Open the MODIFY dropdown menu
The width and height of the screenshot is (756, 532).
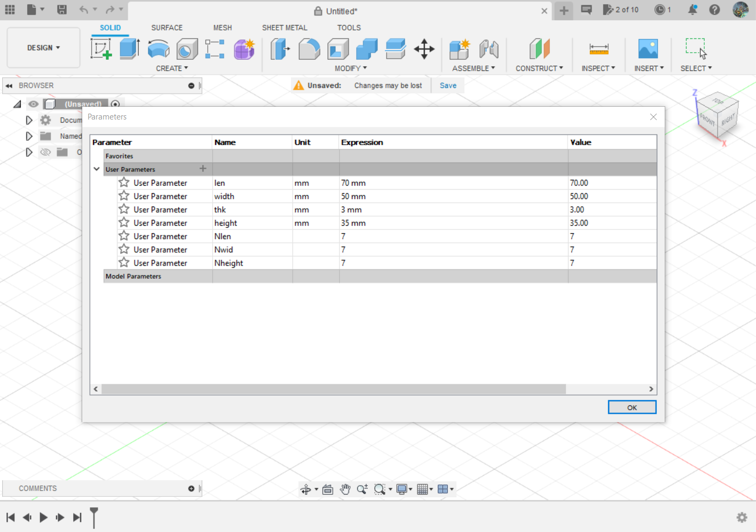click(x=351, y=68)
